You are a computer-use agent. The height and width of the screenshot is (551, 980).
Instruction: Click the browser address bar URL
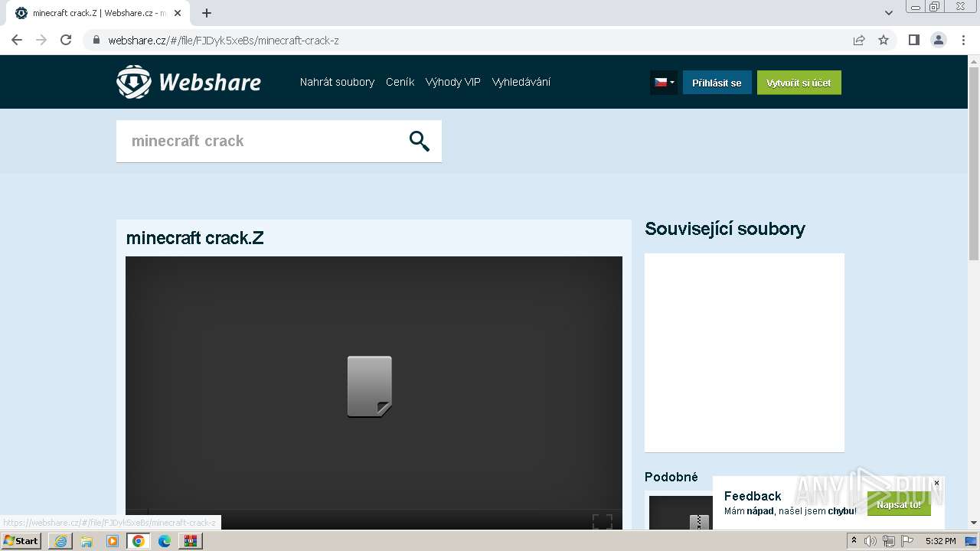[224, 40]
